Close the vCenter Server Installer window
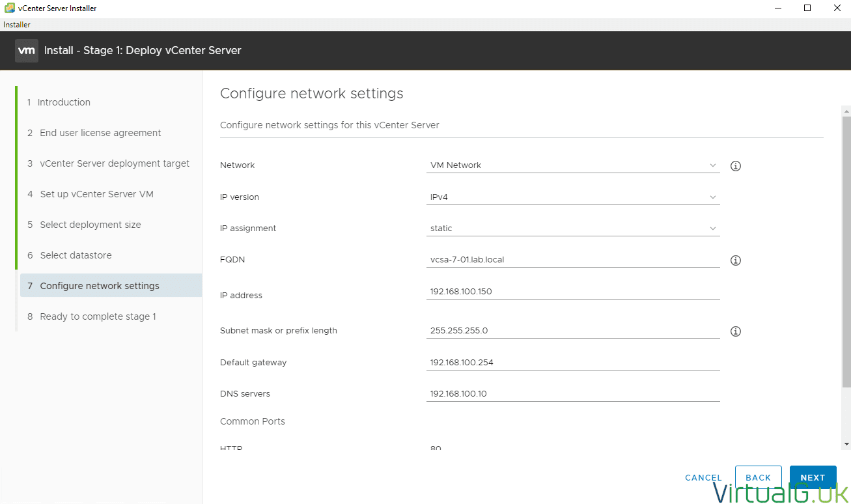Image resolution: width=851 pixels, height=504 pixels. 837,8
